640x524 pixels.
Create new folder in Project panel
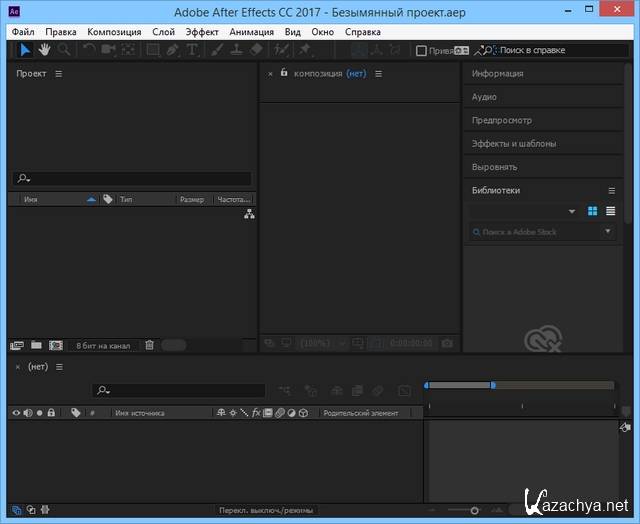point(36,345)
